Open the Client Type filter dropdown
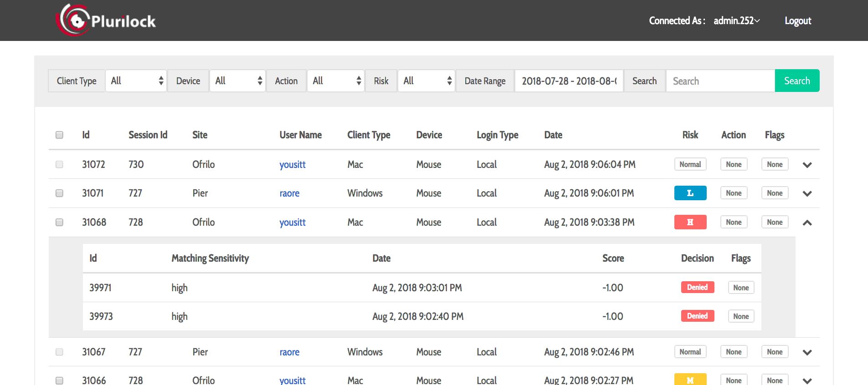 point(136,81)
